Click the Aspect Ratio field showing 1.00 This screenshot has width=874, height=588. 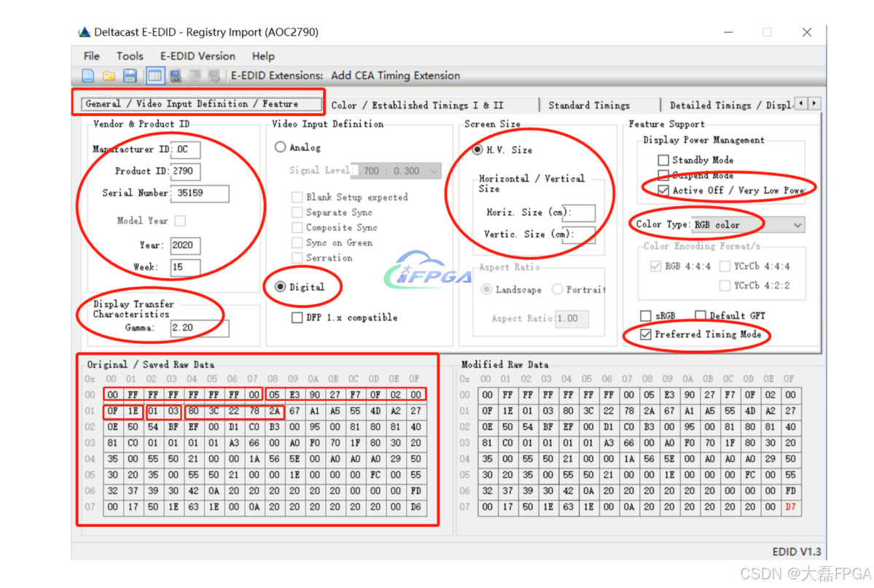[572, 318]
